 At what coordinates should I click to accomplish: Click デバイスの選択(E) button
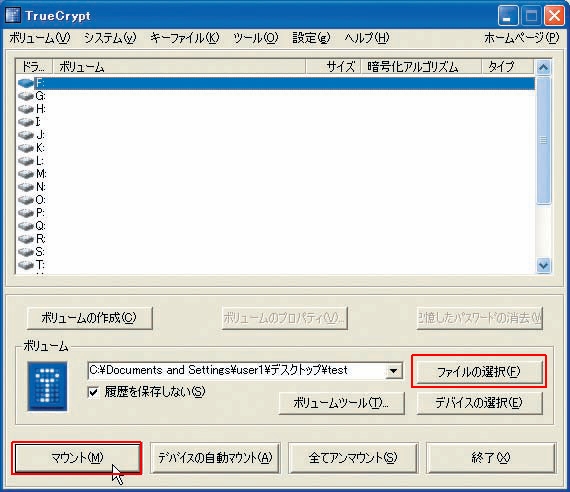pos(479,403)
